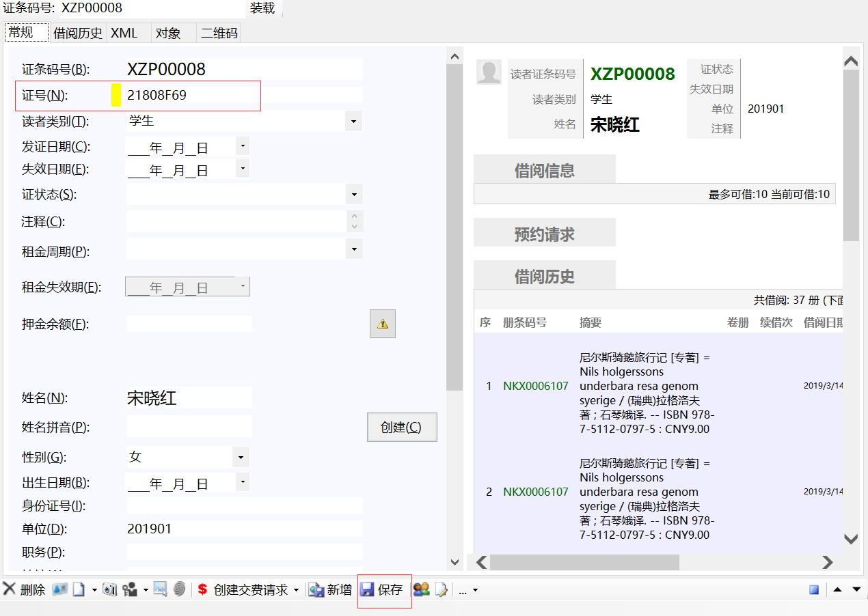Click the 职务 input field
The width and height of the screenshot is (868, 616).
(x=244, y=552)
